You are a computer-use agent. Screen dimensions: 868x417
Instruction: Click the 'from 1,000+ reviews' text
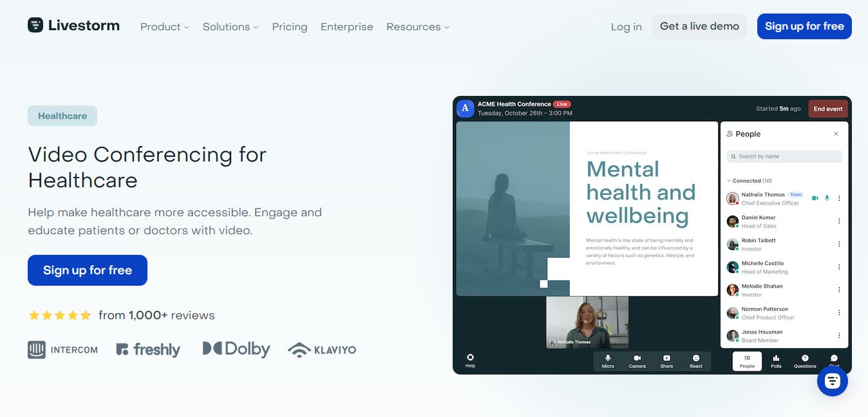(156, 315)
